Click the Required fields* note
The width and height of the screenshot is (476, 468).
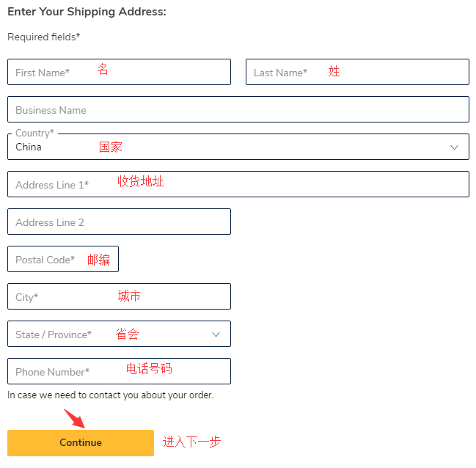tap(44, 37)
